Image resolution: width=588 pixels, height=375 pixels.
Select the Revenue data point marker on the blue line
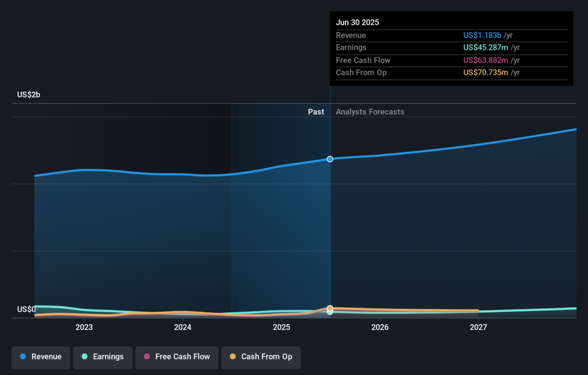330,159
